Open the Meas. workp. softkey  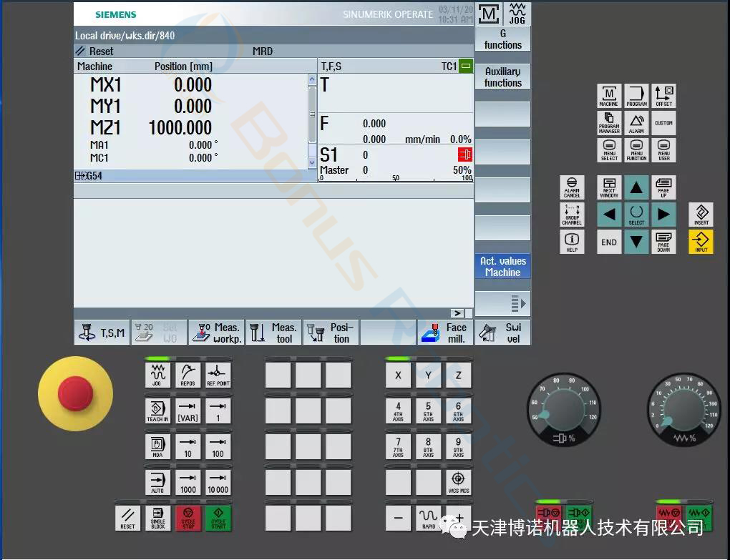click(x=216, y=333)
